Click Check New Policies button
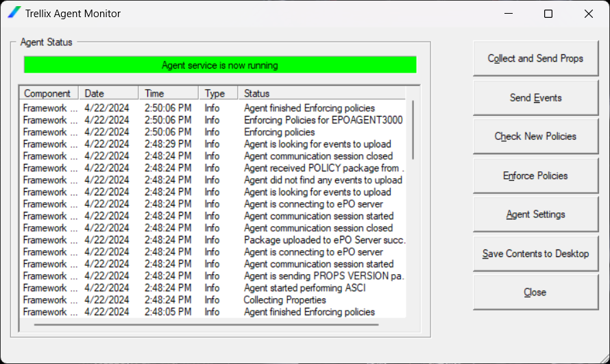Viewport: 610px width, 364px height. click(x=535, y=136)
